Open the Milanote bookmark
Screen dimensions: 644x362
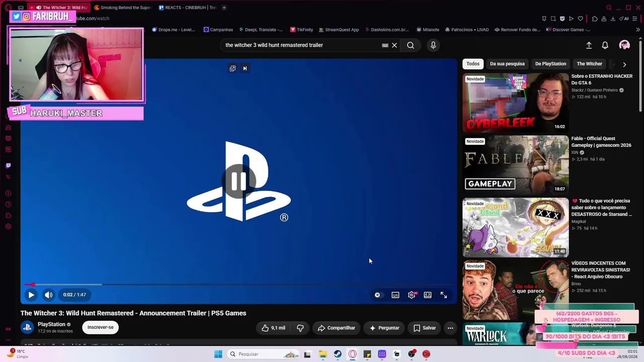pos(428,30)
